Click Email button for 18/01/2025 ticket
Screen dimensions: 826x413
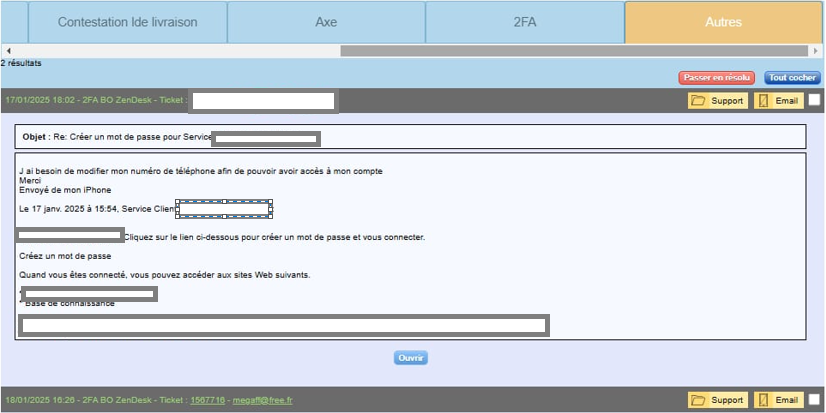tap(779, 400)
